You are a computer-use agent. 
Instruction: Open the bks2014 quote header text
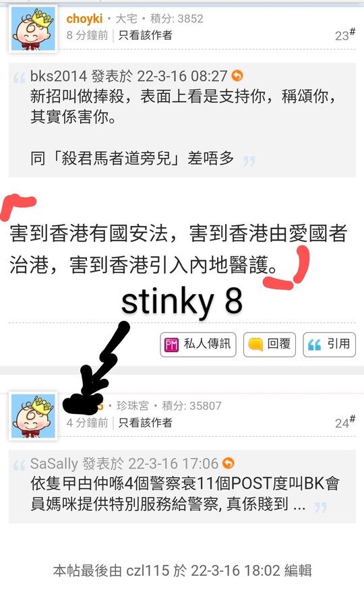click(129, 76)
